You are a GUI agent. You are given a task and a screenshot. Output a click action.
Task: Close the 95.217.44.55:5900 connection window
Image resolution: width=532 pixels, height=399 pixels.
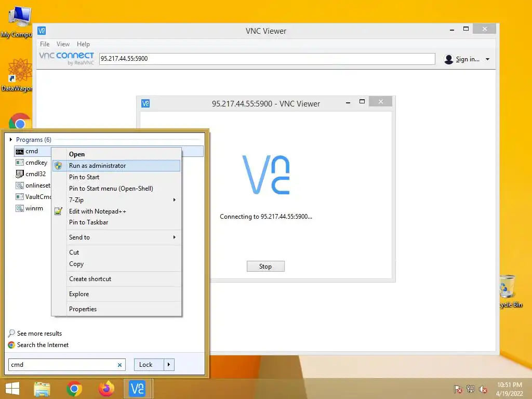coord(381,101)
